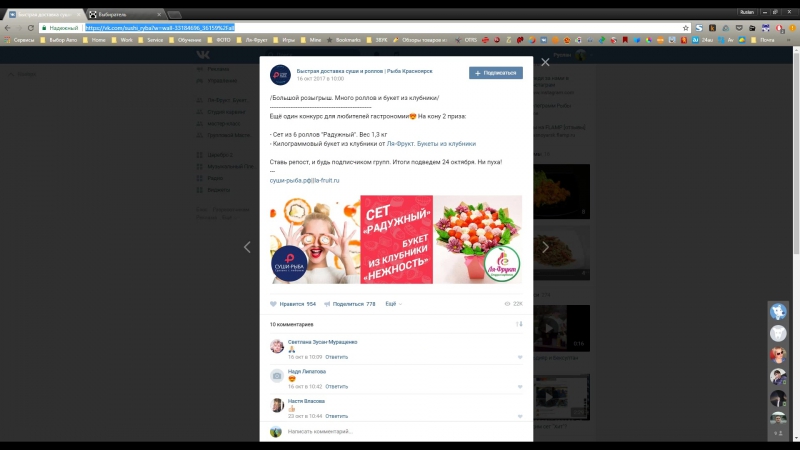Open the browser menu orange alert icon
Screen dimensions: 800x450
(792, 28)
